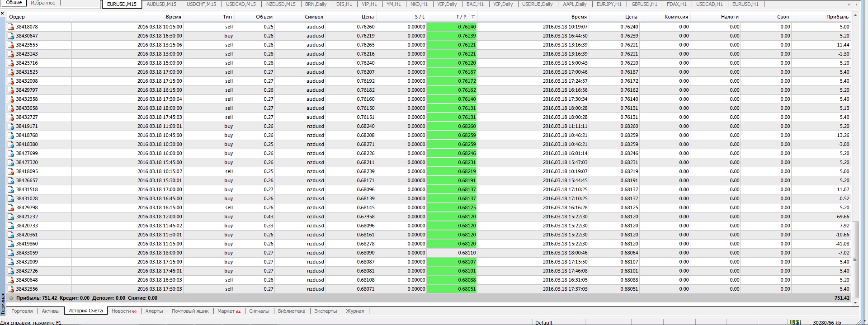Click the Default profile in status bar

(x=544, y=322)
